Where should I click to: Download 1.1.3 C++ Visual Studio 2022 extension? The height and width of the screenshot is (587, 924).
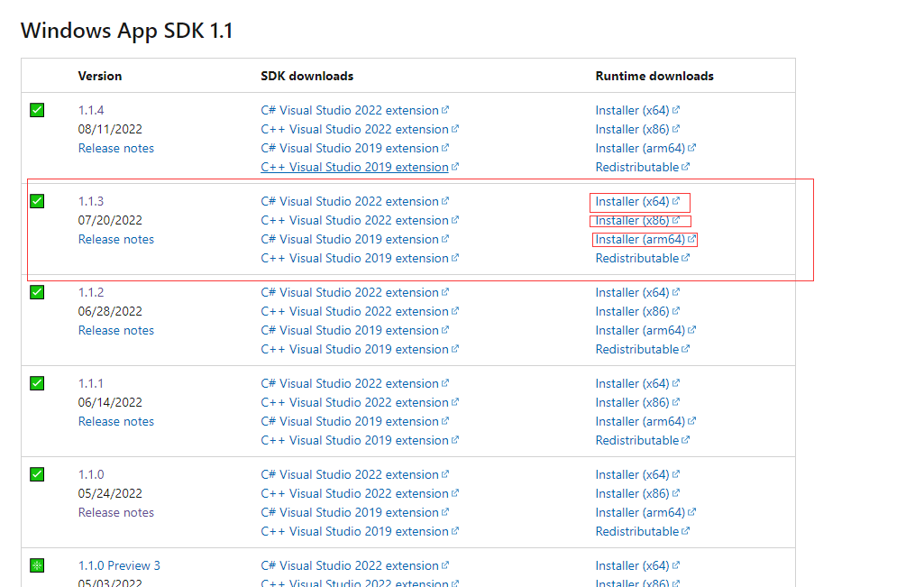point(360,220)
